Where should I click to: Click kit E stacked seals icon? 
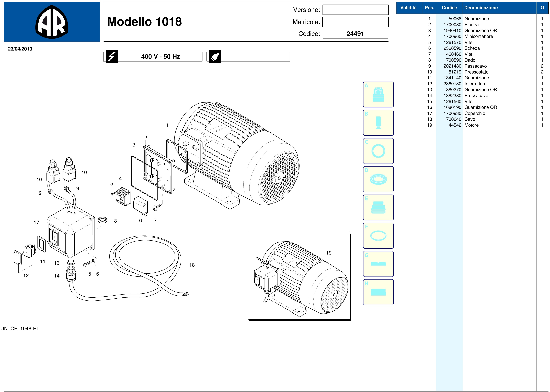(378, 207)
